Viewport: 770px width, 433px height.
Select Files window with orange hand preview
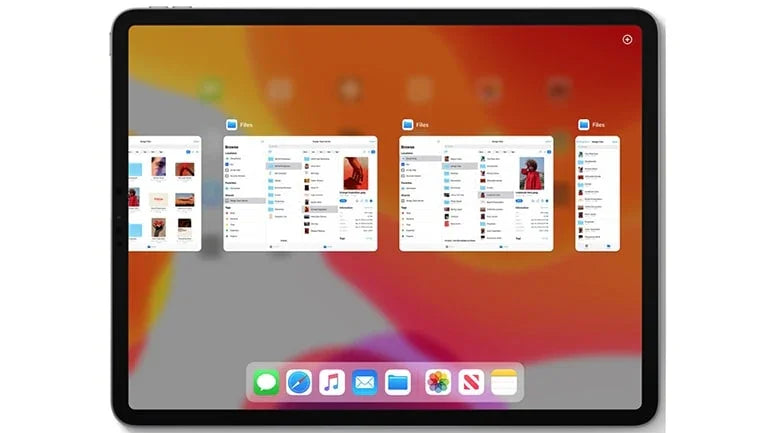coord(301,194)
